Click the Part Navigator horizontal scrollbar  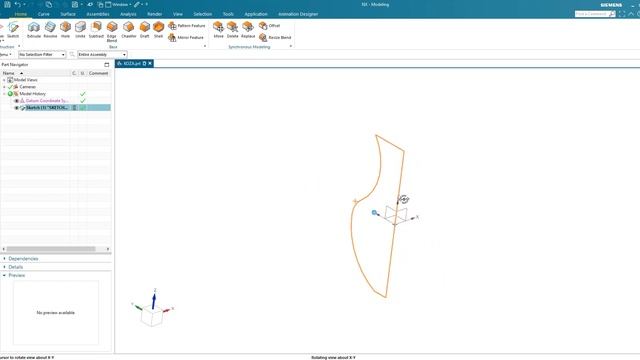click(x=51, y=249)
